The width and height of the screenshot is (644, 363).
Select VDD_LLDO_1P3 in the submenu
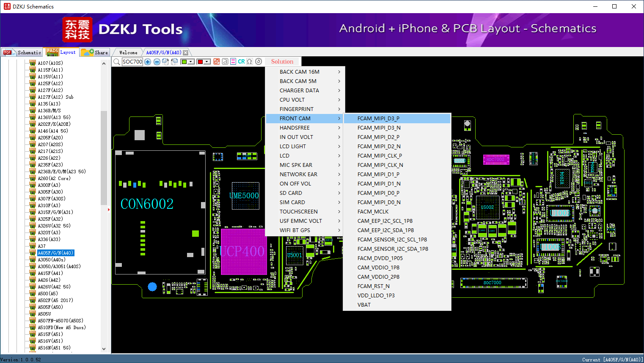(397, 296)
